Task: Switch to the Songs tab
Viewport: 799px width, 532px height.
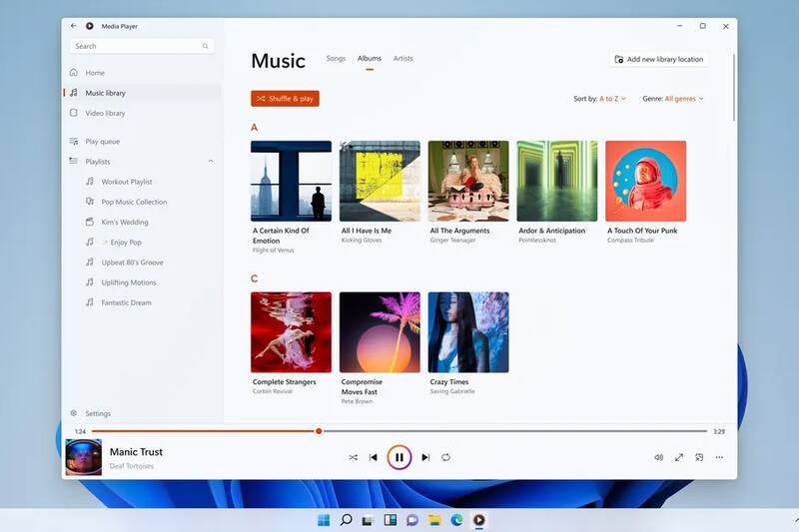Action: 336,59
